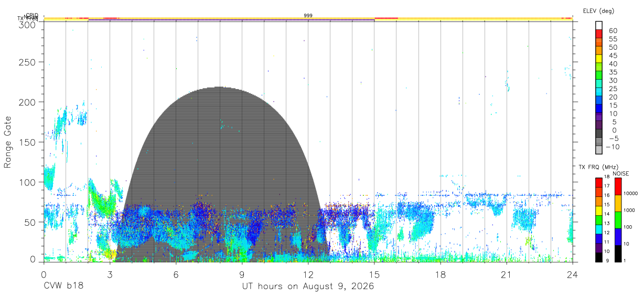
Task: Click the '45' ELEV scale value
Action: (x=612, y=56)
